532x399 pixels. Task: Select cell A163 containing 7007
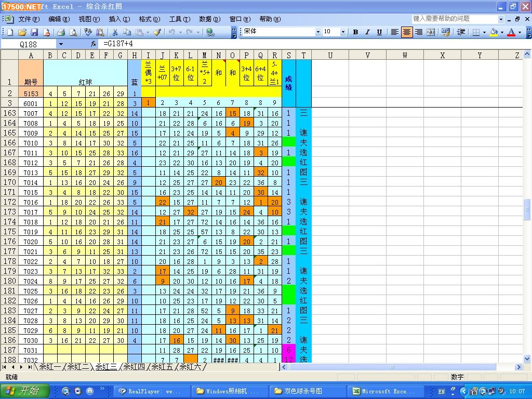(x=31, y=113)
